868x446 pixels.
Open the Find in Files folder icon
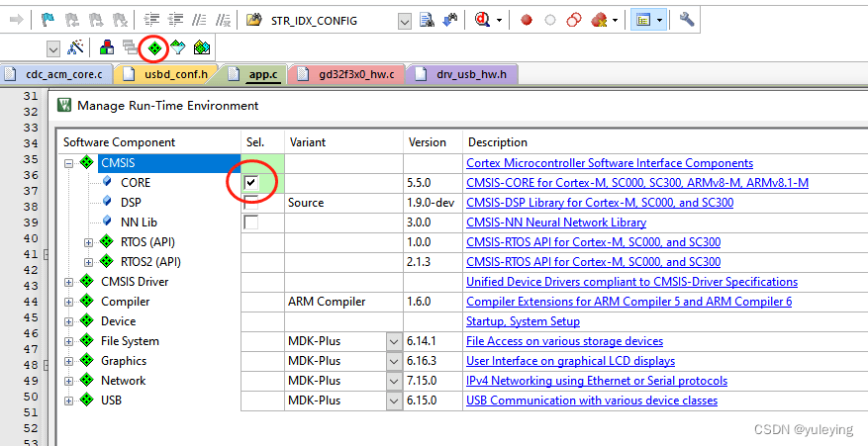253,21
